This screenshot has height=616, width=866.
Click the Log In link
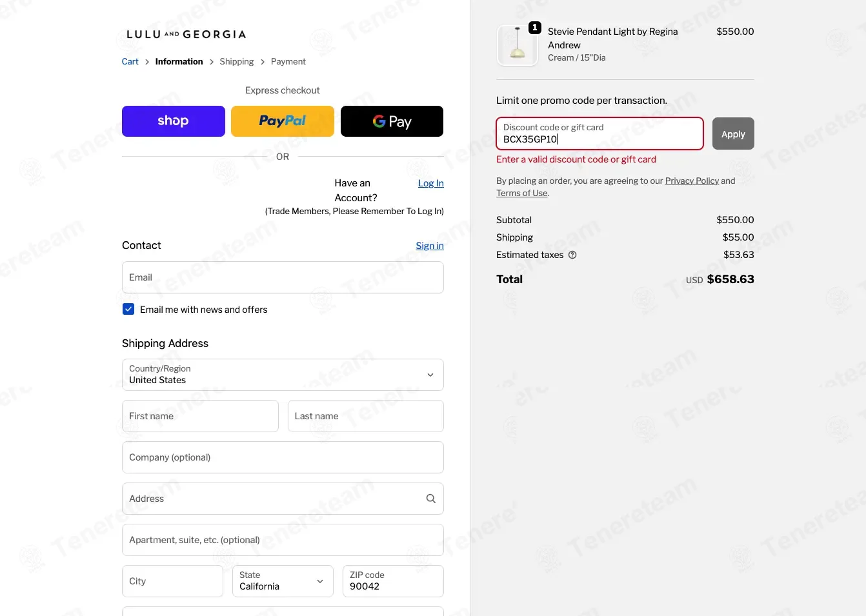pos(431,183)
